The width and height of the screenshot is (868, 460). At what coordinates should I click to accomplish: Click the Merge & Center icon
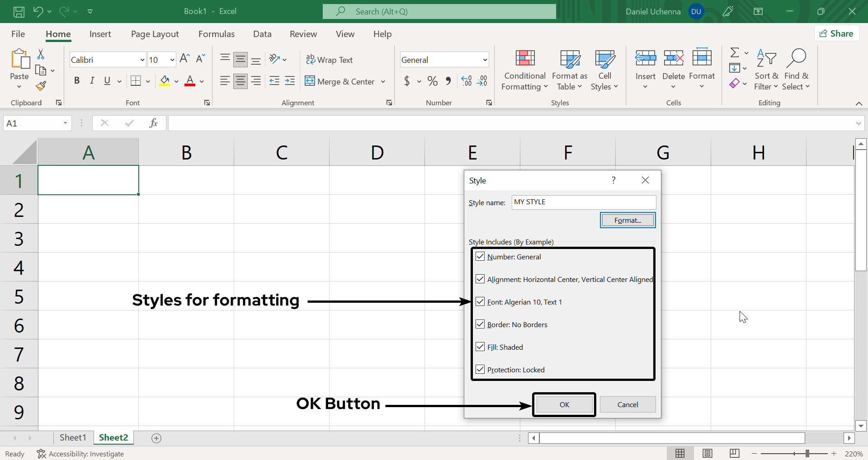point(310,81)
